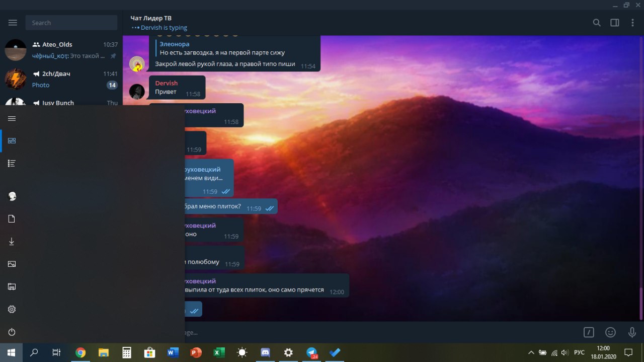This screenshot has height=362, width=644.
Task: Open Microsoft Store from taskbar
Action: point(149,352)
